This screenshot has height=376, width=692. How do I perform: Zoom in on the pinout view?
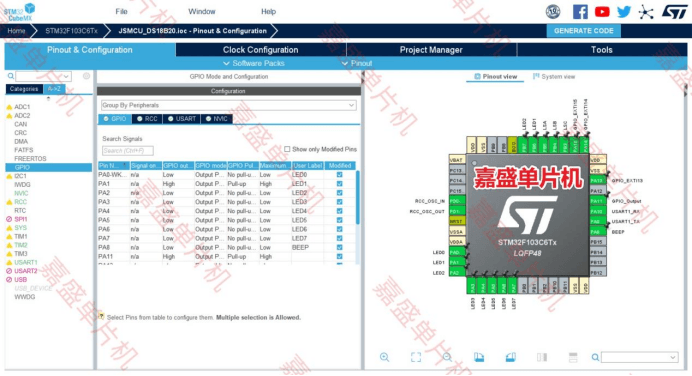coord(384,357)
